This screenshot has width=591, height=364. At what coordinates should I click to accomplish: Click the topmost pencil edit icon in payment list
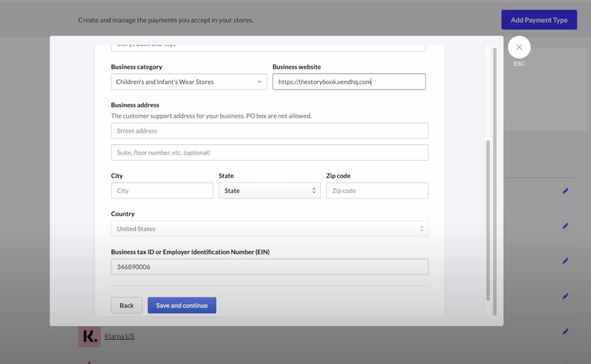coord(566,191)
